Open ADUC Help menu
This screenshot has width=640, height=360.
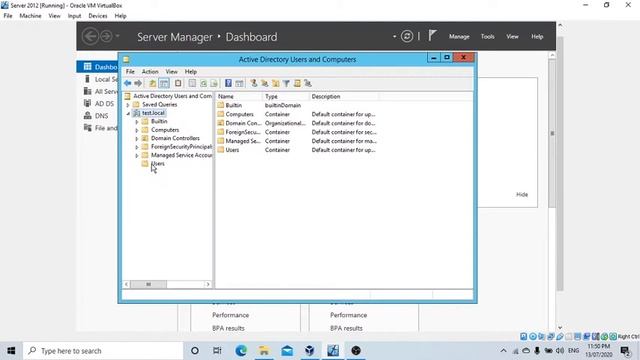coord(191,71)
